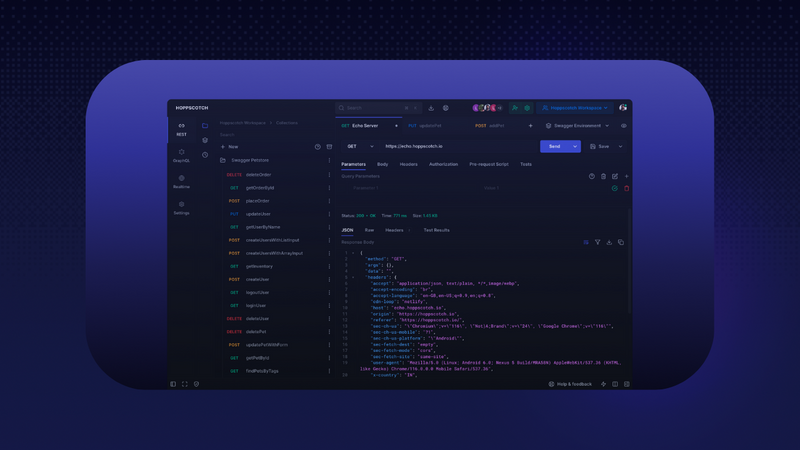Click the interceptor globe icon in header
The height and width of the screenshot is (450, 800).
tap(445, 108)
